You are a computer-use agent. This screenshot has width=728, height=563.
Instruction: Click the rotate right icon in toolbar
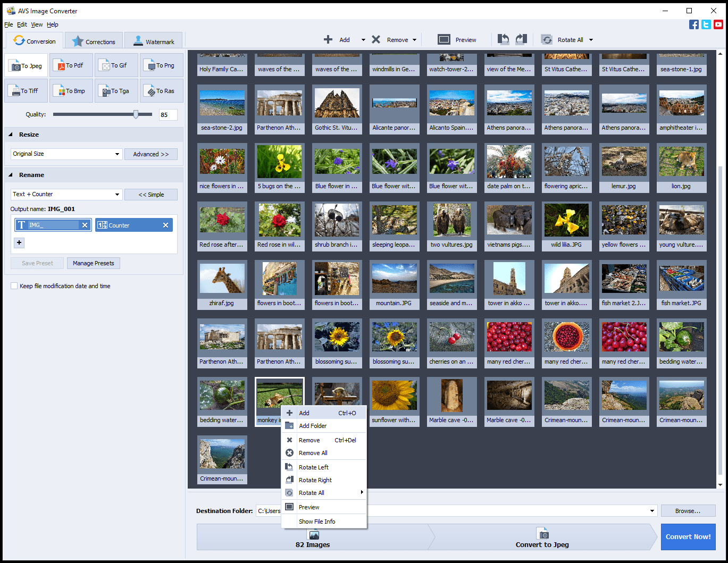[521, 39]
